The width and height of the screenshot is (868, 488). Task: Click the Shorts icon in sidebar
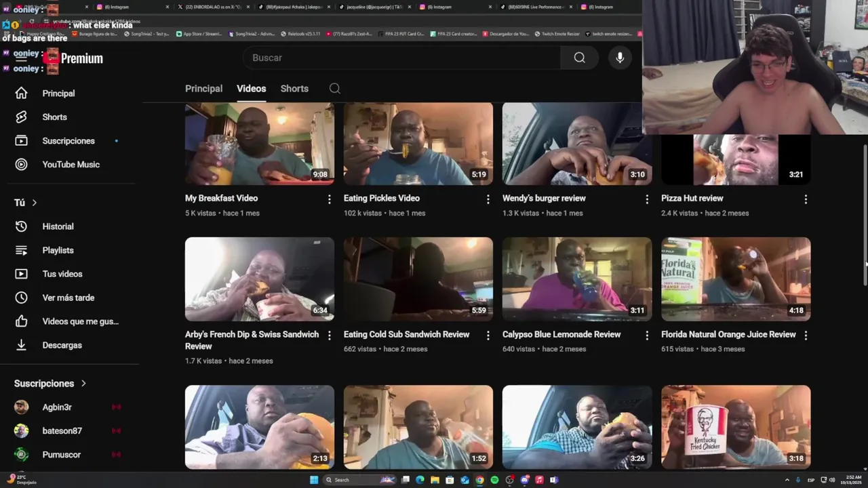(x=21, y=117)
